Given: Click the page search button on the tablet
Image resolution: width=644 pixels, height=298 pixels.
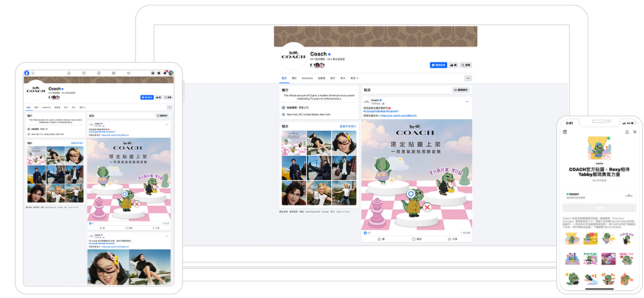Looking at the screenshot, I should (x=168, y=97).
